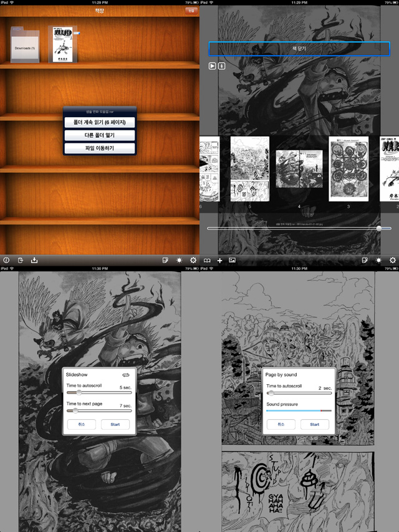Tap Start in the Slideshow dialog
Viewport: 399px width, 532px height.
pyautogui.click(x=115, y=425)
